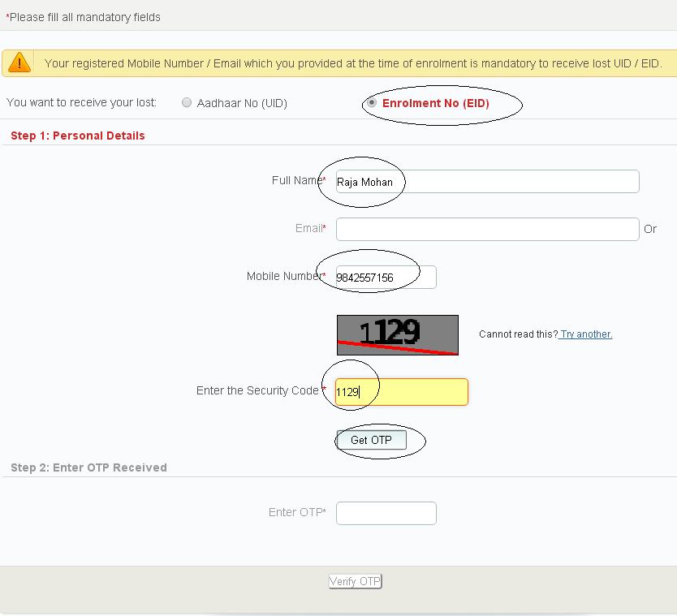The image size is (677, 616).
Task: Select the Aadhaar No (UID) radio button
Action: (x=187, y=102)
